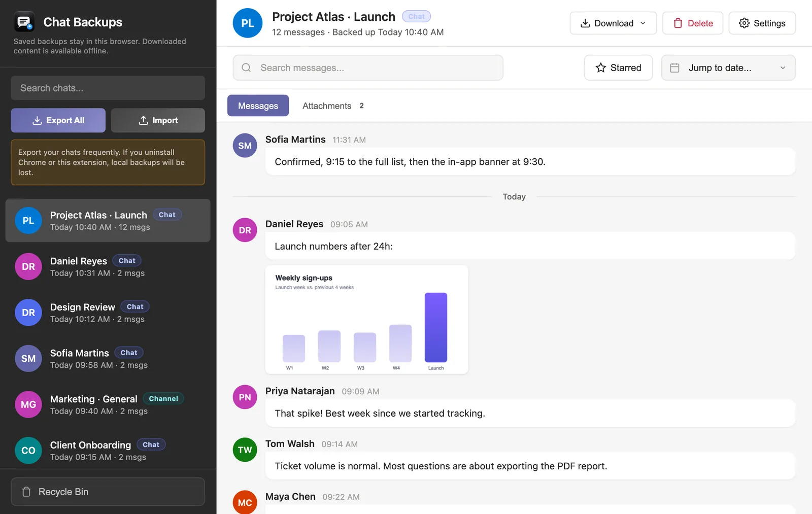Click the message 'That spike! Best week since we started tracking.'
The height and width of the screenshot is (514, 812).
[530, 413]
